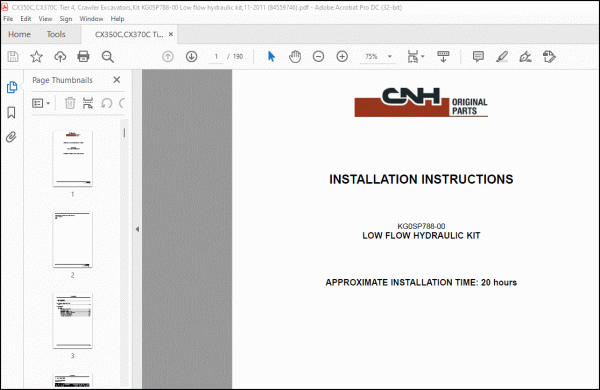Viewport: 600px width, 390px height.
Task: Expand thumbnail options menu dropdown
Action: coord(41,103)
